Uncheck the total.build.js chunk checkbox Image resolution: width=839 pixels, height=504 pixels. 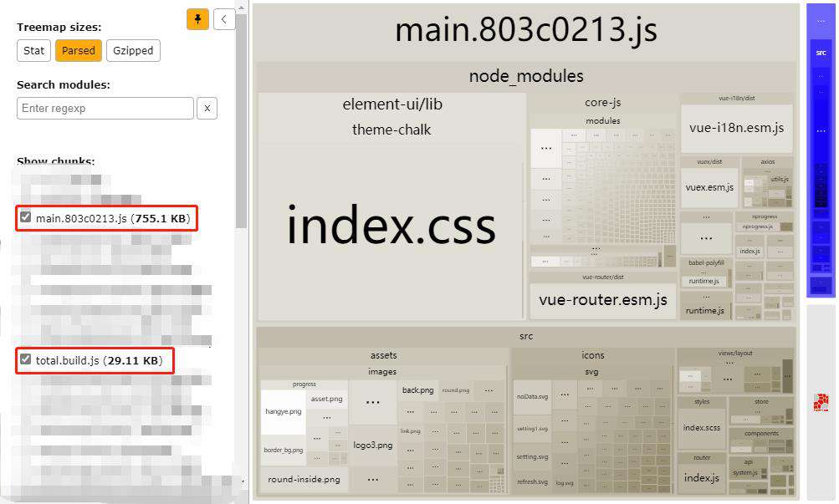point(25,359)
